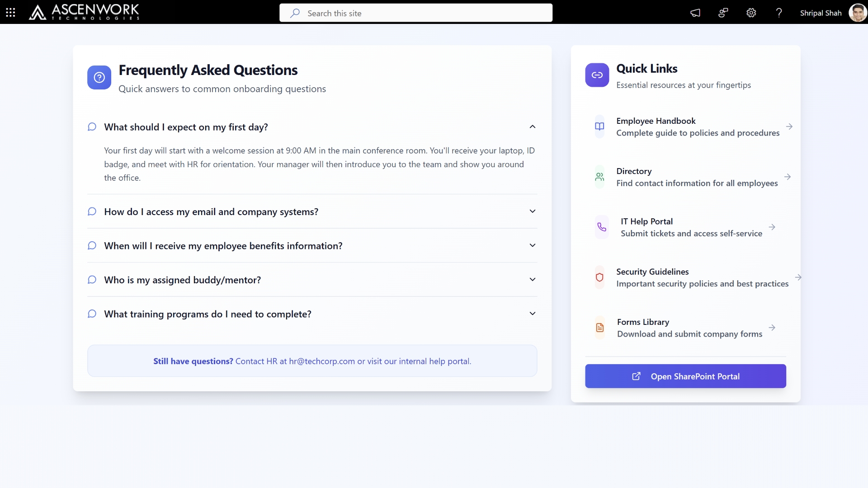Open the app launcher waffle icon

pos(10,13)
